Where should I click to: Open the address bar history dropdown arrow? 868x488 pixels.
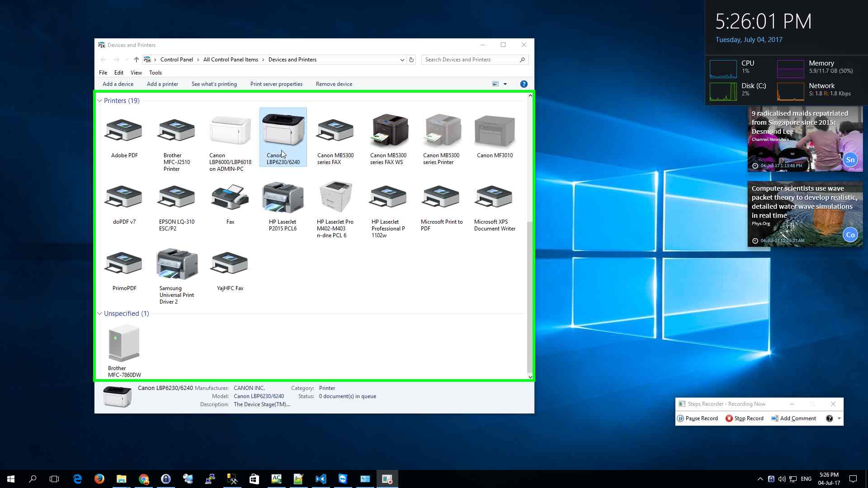tap(402, 60)
